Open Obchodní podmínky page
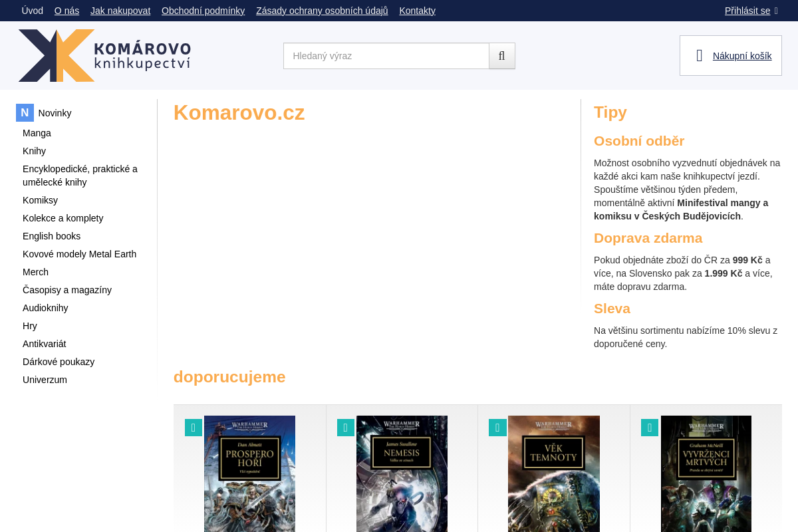The height and width of the screenshot is (532, 798). tap(203, 11)
